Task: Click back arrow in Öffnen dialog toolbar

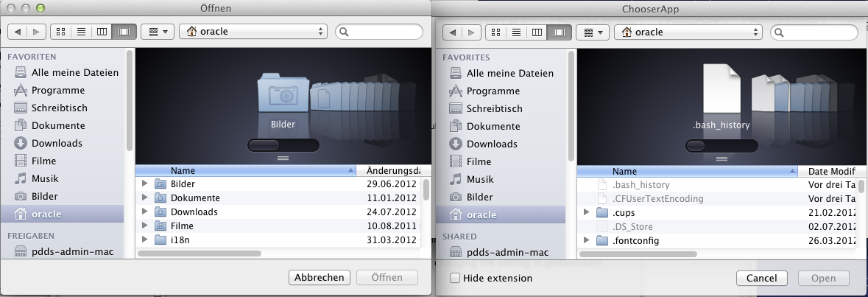Action: [18, 32]
